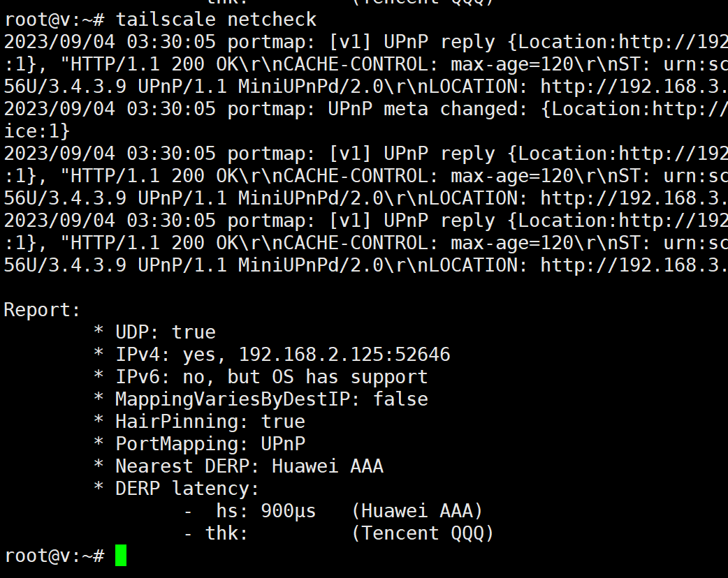Click the "ice:1}" log line

[37, 131]
